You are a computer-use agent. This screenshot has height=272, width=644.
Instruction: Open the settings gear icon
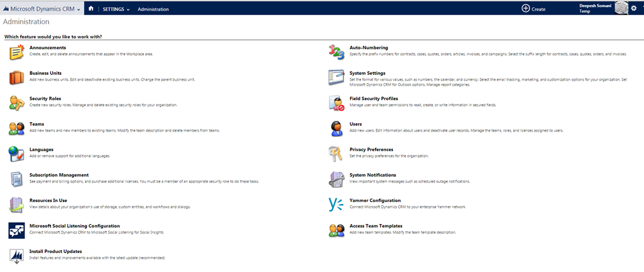click(634, 9)
